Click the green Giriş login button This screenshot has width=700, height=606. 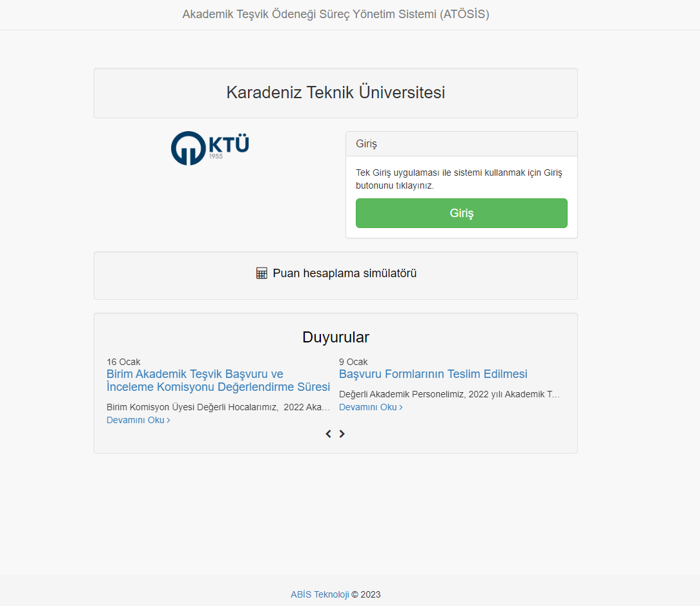click(x=461, y=213)
